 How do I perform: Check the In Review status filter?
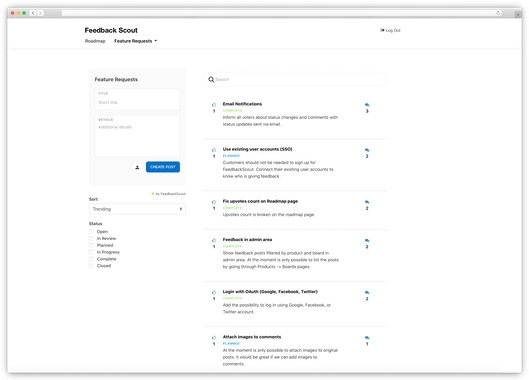pyautogui.click(x=91, y=238)
